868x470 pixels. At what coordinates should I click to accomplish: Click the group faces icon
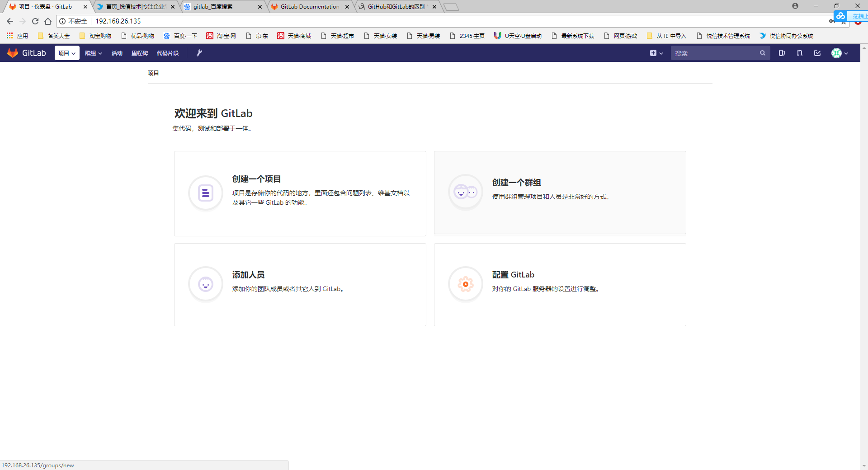tap(466, 192)
